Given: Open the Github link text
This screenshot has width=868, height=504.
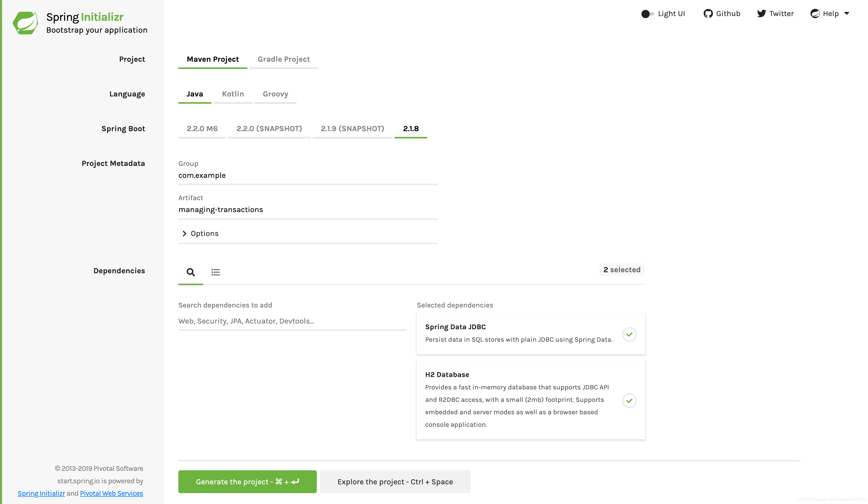Looking at the screenshot, I should coord(728,13).
